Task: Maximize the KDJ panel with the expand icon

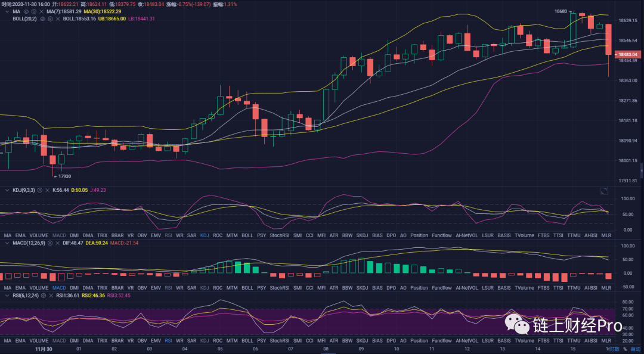Action: 603,191
